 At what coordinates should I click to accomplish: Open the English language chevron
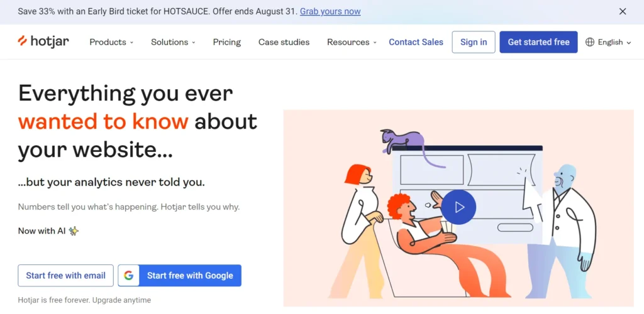[628, 43]
